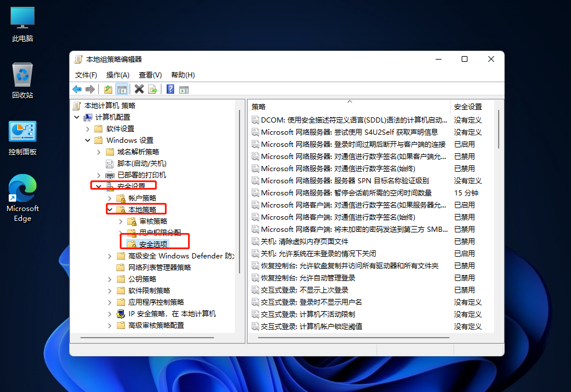Open the 操作(A) menu
This screenshot has height=392, width=571.
pyautogui.click(x=117, y=75)
